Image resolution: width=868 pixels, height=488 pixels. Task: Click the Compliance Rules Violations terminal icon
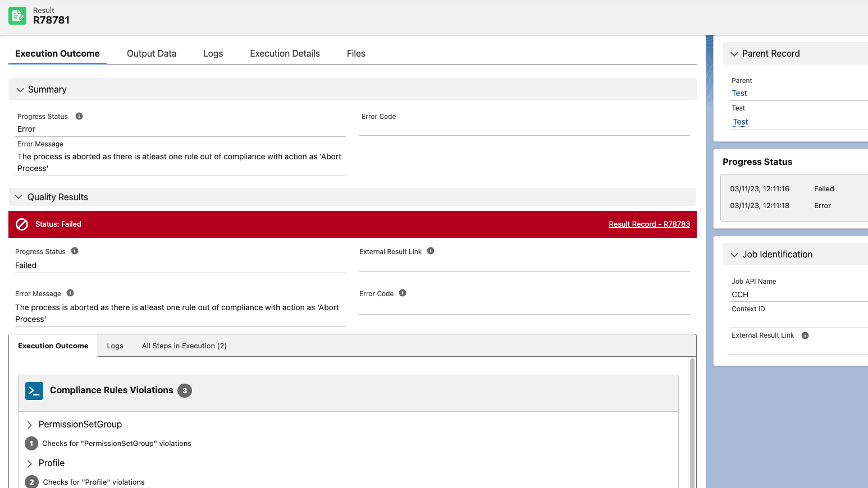pyautogui.click(x=34, y=391)
